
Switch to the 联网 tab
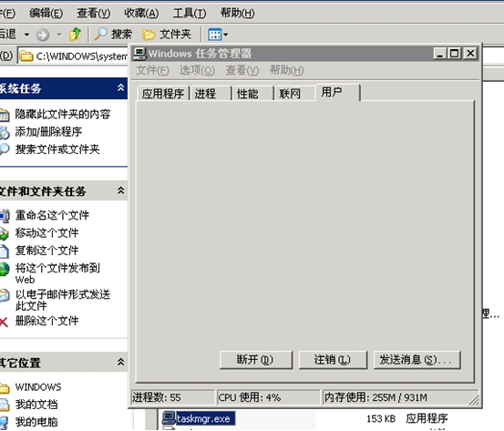click(x=294, y=94)
